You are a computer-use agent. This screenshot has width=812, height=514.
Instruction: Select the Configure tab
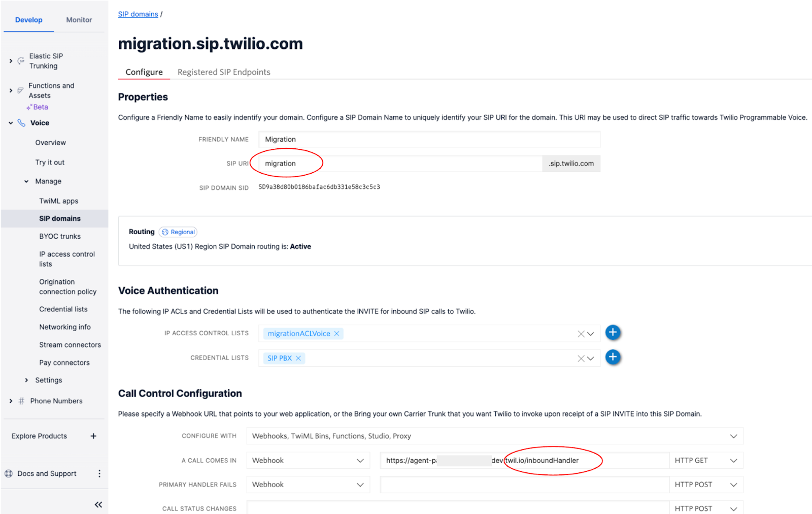[x=144, y=72]
